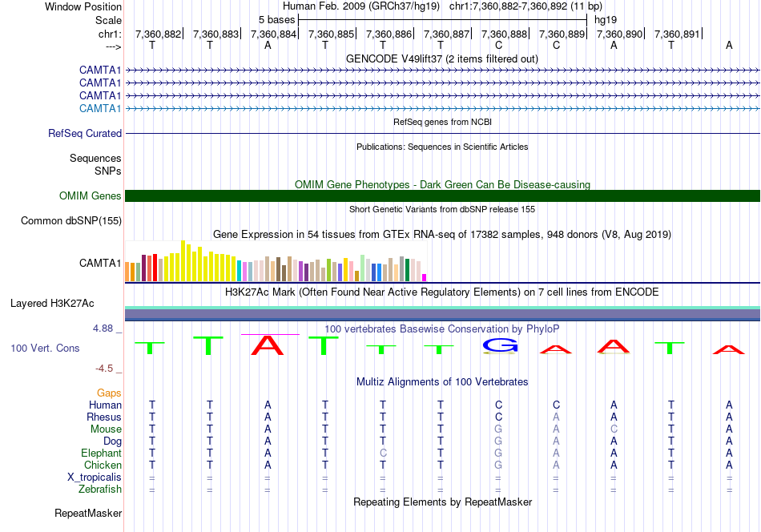Click the X_tropicalis species label

click(95, 478)
